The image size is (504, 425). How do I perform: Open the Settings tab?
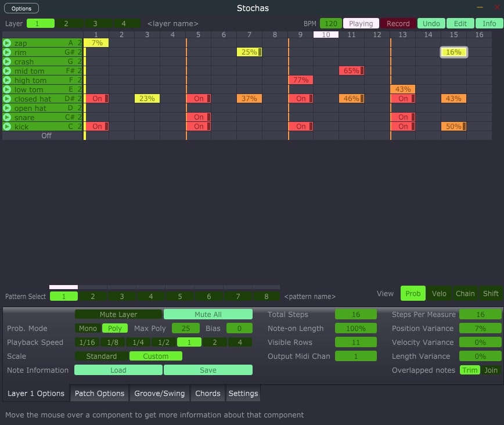tap(243, 393)
